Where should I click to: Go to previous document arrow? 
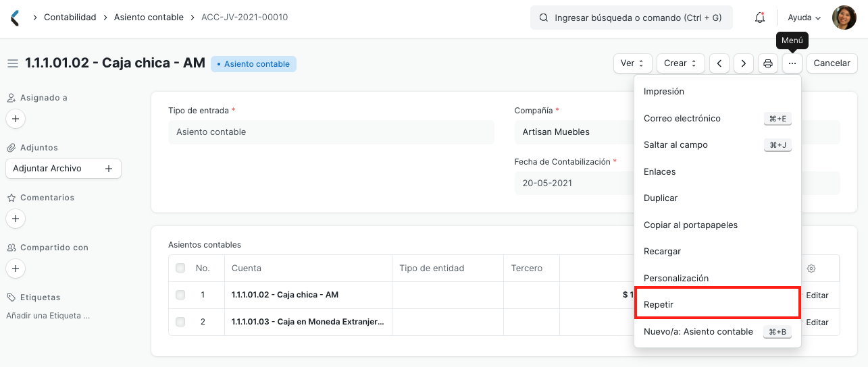(719, 63)
